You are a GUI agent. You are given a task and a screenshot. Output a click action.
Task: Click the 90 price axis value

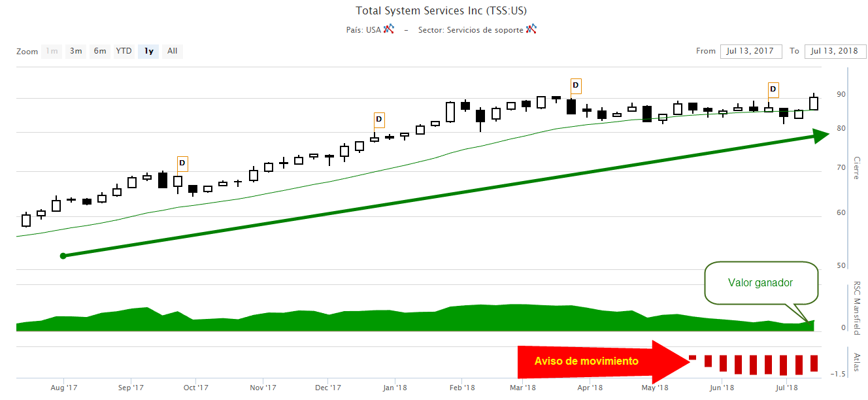841,95
